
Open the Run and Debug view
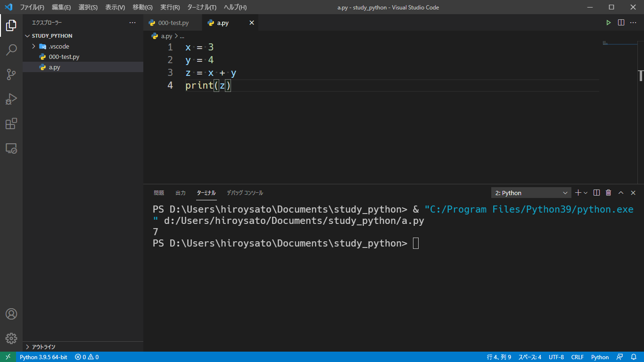coord(11,99)
